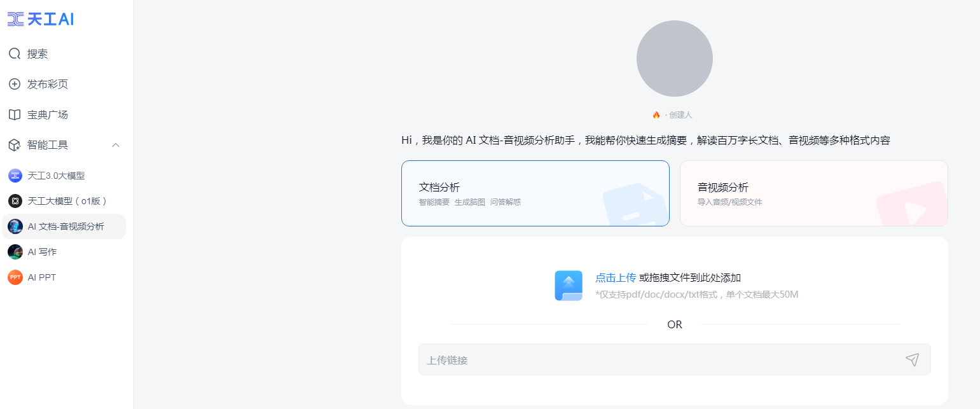
Task: Click the 智能工具 toolbox icon
Action: (x=15, y=144)
